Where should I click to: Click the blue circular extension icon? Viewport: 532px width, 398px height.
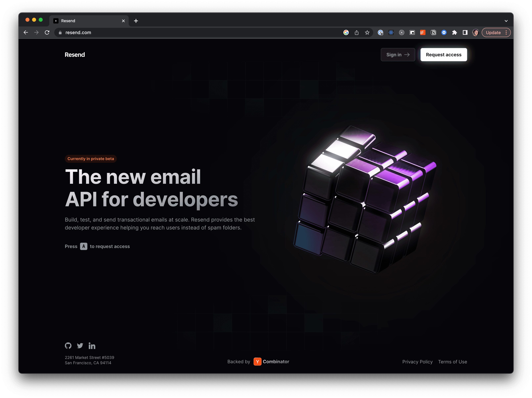pyautogui.click(x=444, y=32)
